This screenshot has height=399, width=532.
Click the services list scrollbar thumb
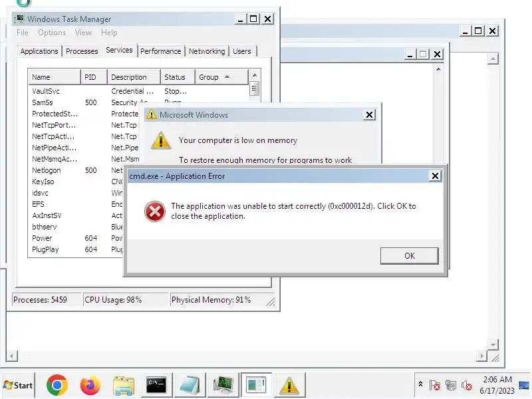(x=255, y=89)
